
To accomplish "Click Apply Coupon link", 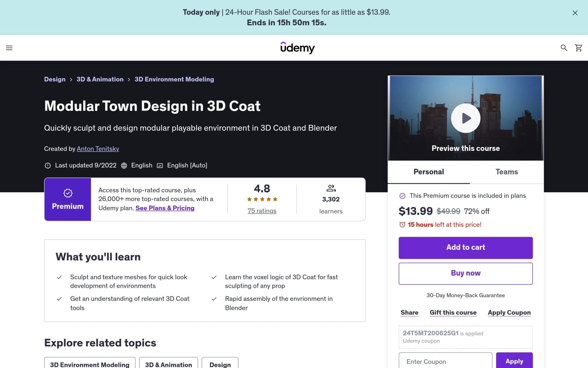I will click(509, 313).
